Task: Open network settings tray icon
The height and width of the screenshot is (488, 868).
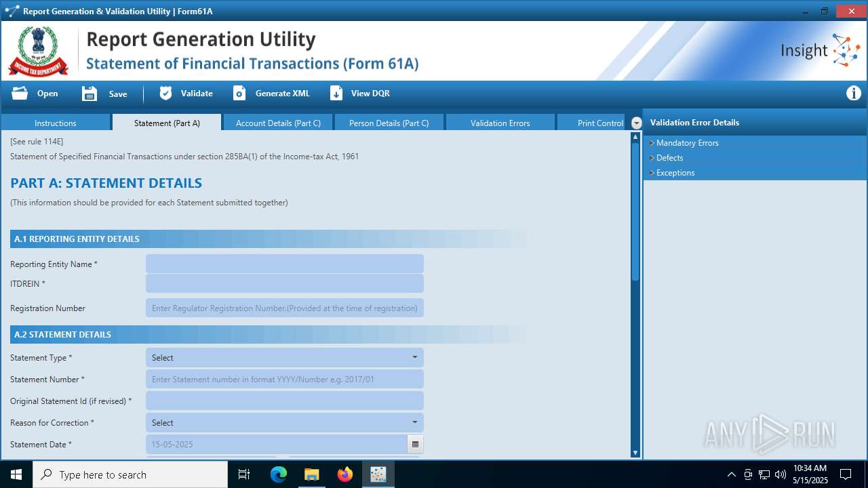Action: [x=764, y=474]
